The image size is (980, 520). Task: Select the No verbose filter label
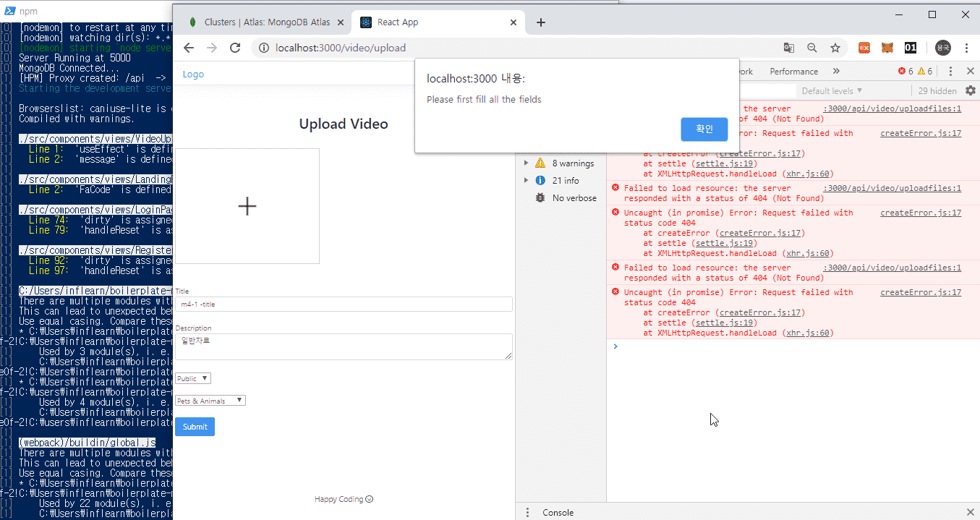point(574,198)
